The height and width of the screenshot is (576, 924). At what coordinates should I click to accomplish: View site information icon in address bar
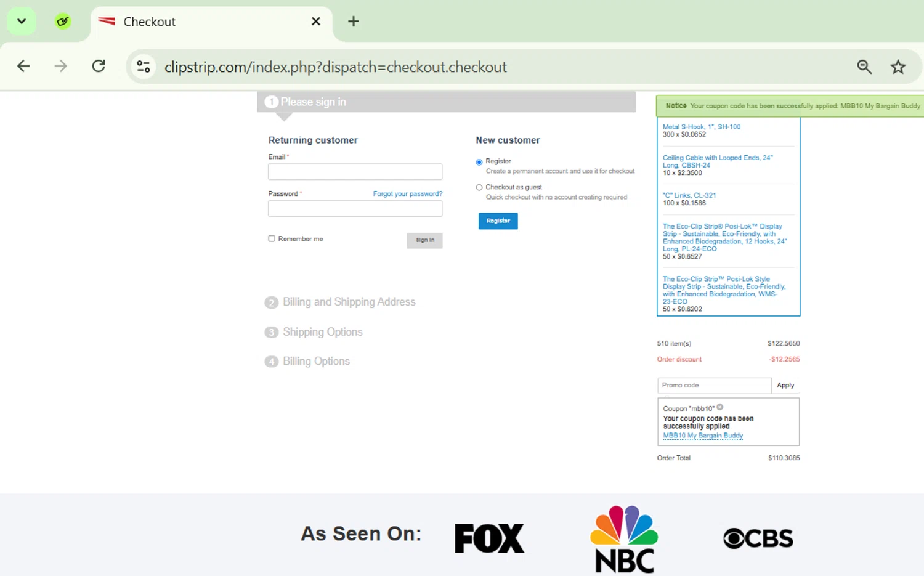pos(144,67)
